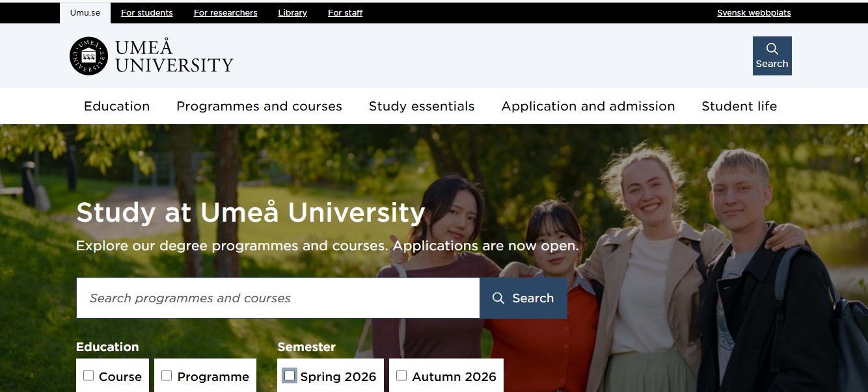Viewport: 868px width, 392px height.
Task: Switch to Svensk webbplats
Action: click(753, 12)
